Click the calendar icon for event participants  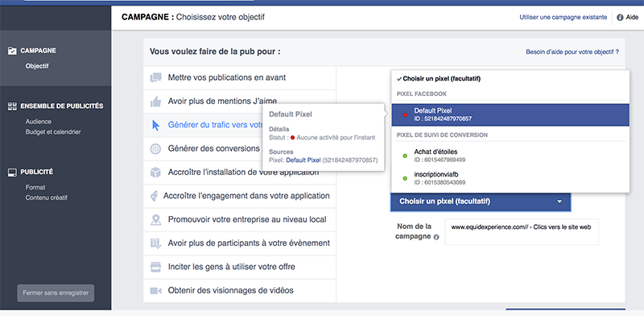(x=155, y=243)
